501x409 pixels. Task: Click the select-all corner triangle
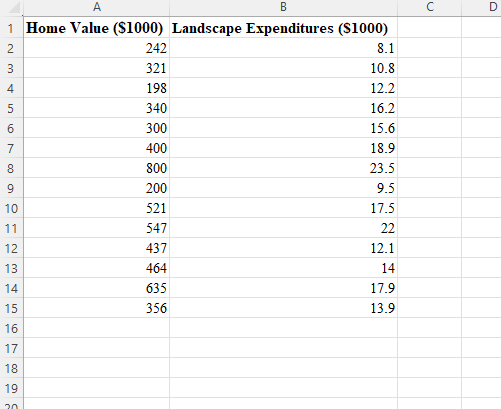pyautogui.click(x=14, y=8)
